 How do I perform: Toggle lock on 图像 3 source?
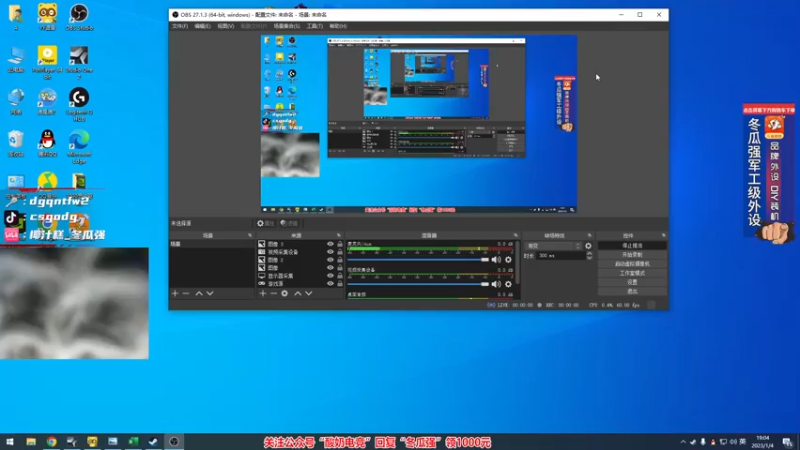pyautogui.click(x=340, y=244)
